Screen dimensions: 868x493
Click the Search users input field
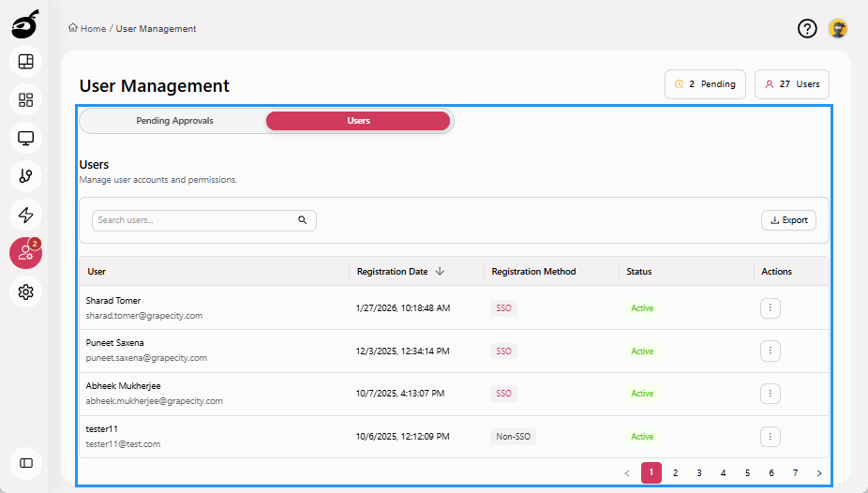[197, 220]
